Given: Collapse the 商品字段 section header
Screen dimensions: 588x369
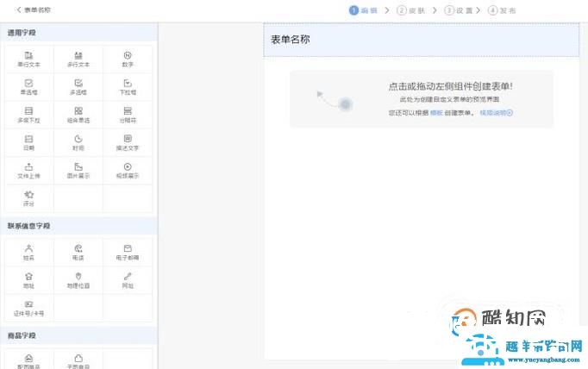Looking at the screenshot, I should click(78, 335).
